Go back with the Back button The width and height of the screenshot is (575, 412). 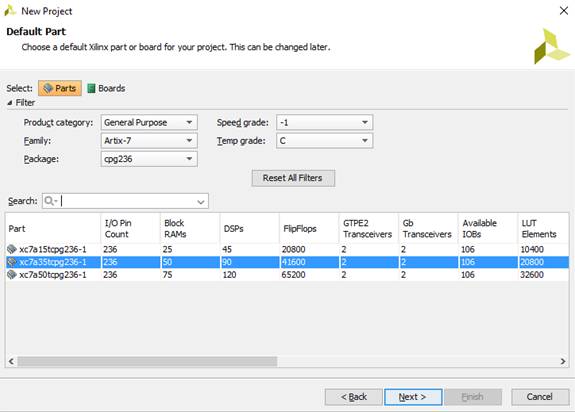354,397
